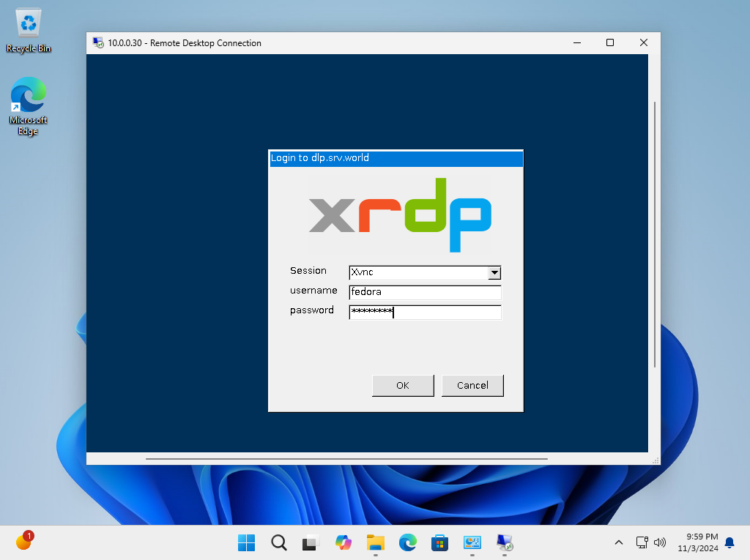Viewport: 750px width, 560px height.
Task: Open Microsoft Store from the taskbar
Action: click(439, 542)
